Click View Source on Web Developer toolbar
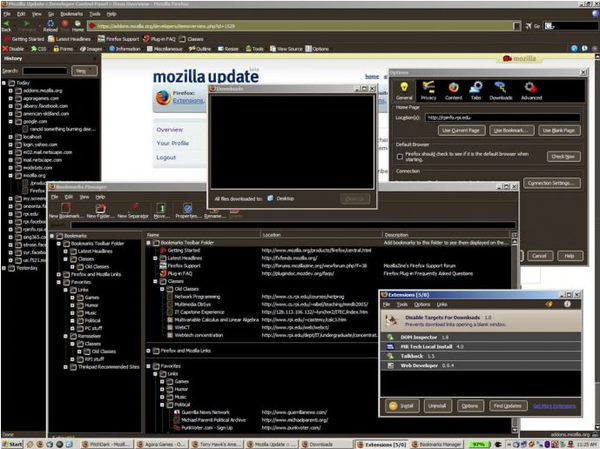600x449 pixels. coord(286,49)
